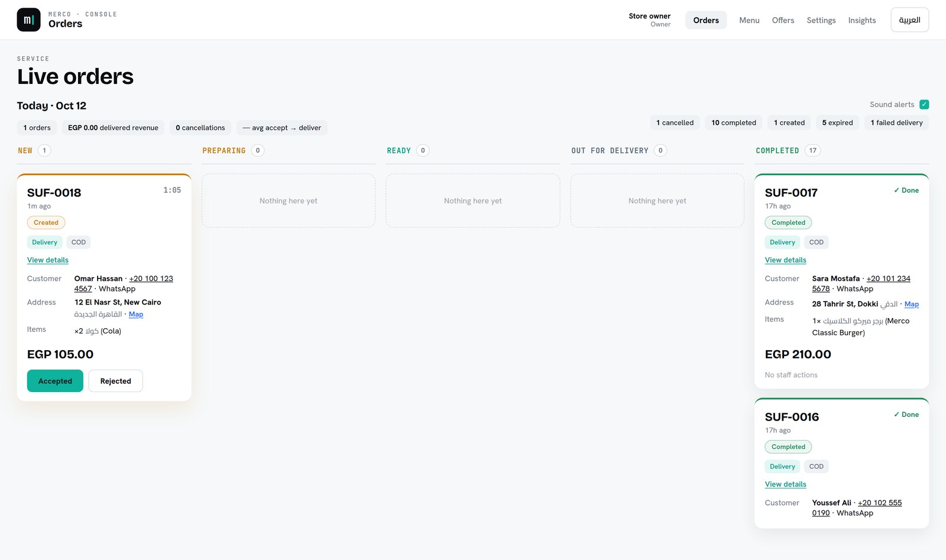The image size is (946, 560).
Task: Switch language to العربية
Action: point(909,20)
